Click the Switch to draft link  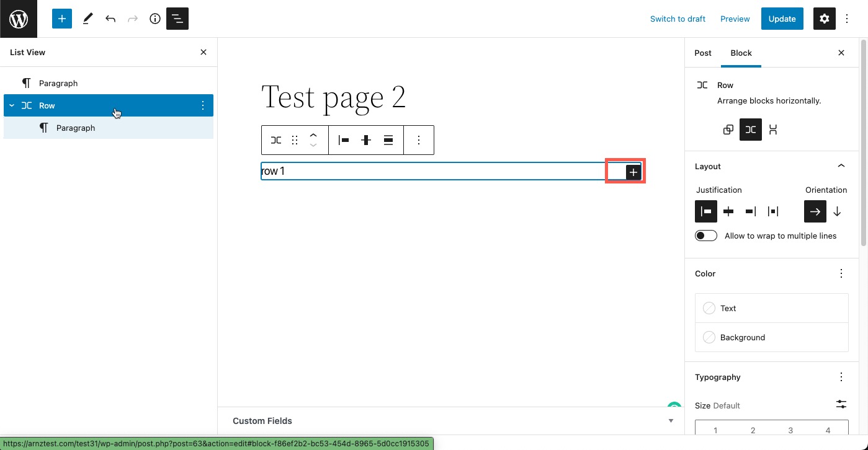click(x=678, y=19)
